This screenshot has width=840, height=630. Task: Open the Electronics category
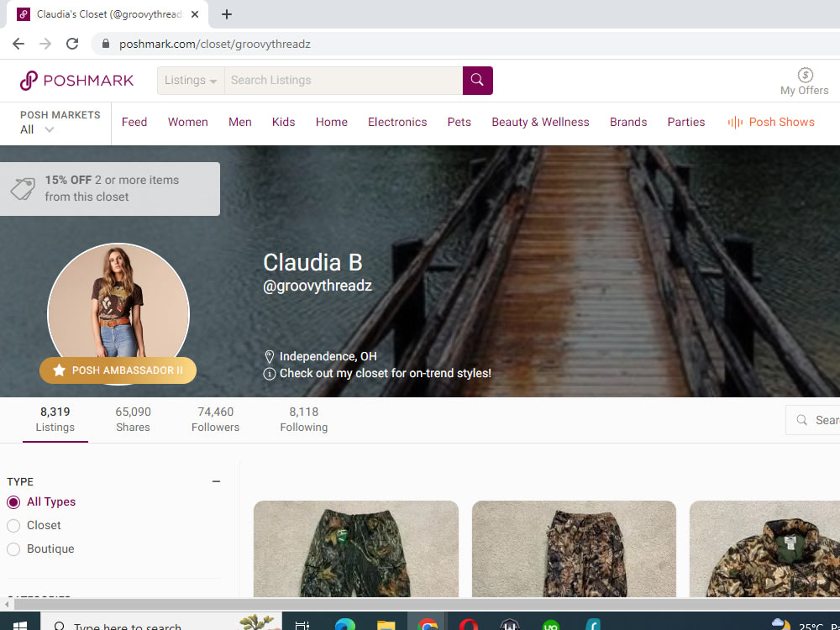[x=397, y=122]
